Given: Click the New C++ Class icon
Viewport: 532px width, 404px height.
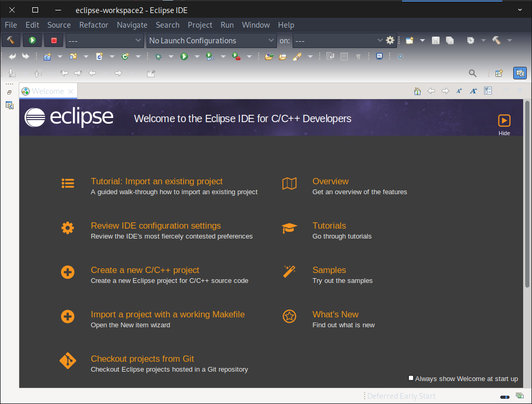Looking at the screenshot, I should pos(125,57).
